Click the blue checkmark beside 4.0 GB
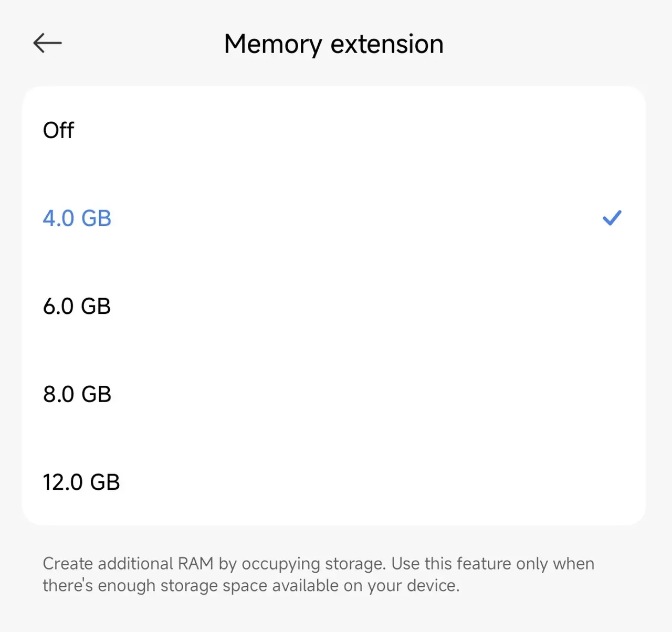The image size is (672, 632). (612, 218)
